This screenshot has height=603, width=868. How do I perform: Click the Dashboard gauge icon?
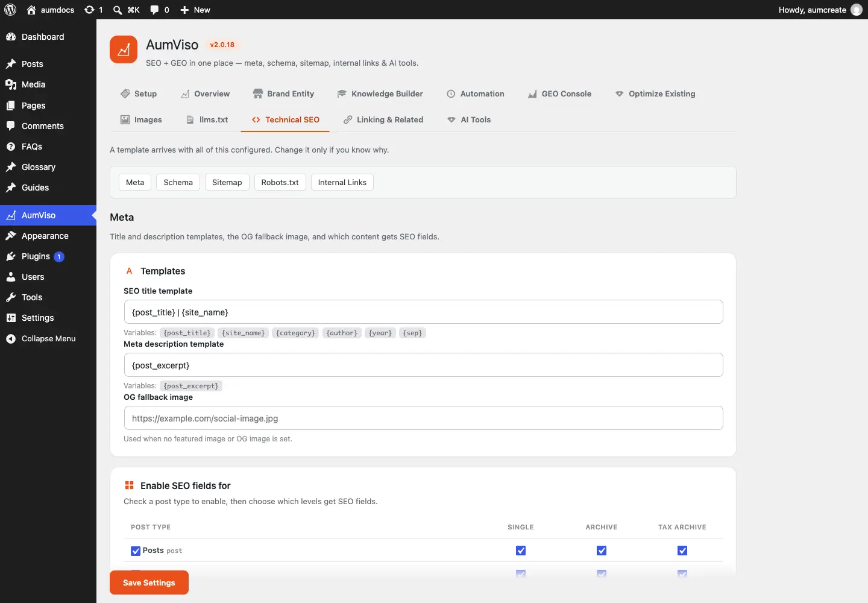(11, 37)
